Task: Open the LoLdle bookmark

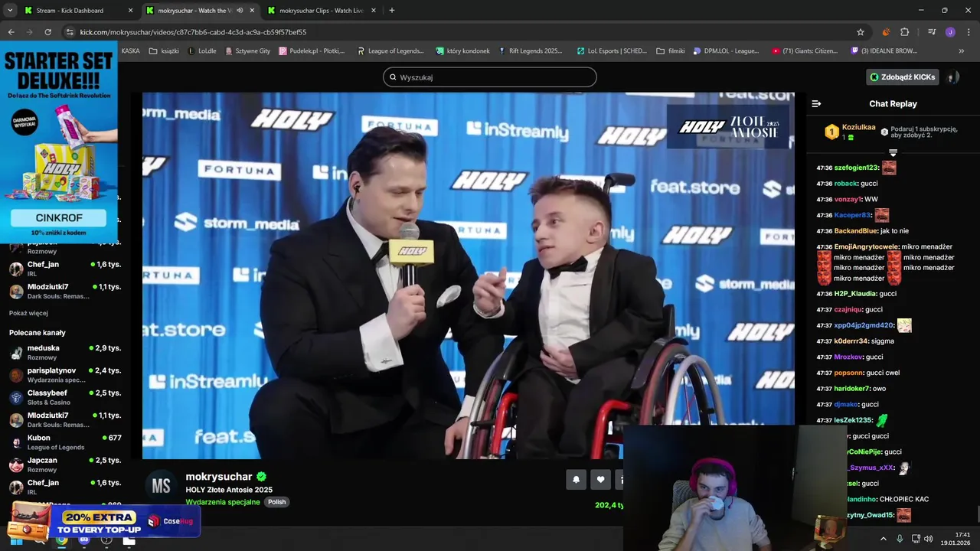Action: pos(202,51)
